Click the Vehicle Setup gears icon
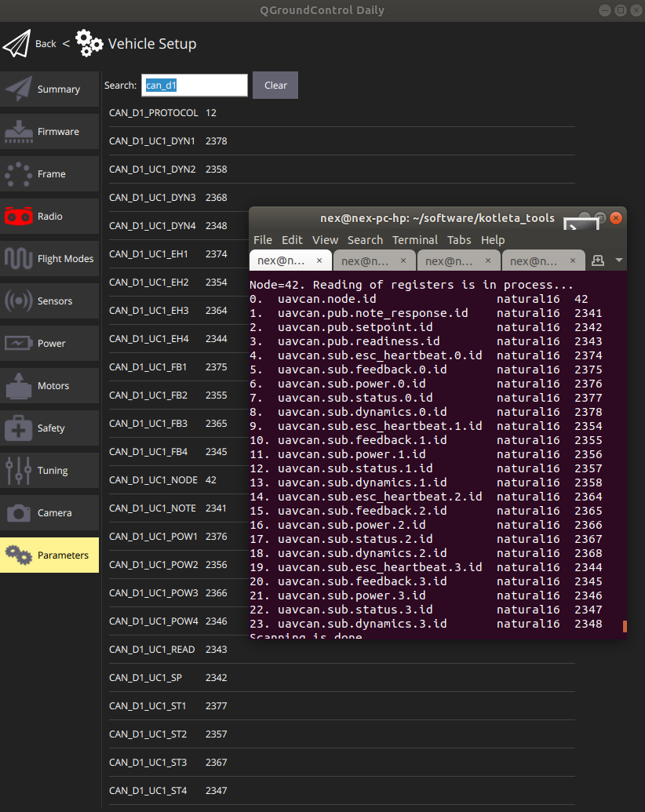645x812 pixels. point(89,43)
